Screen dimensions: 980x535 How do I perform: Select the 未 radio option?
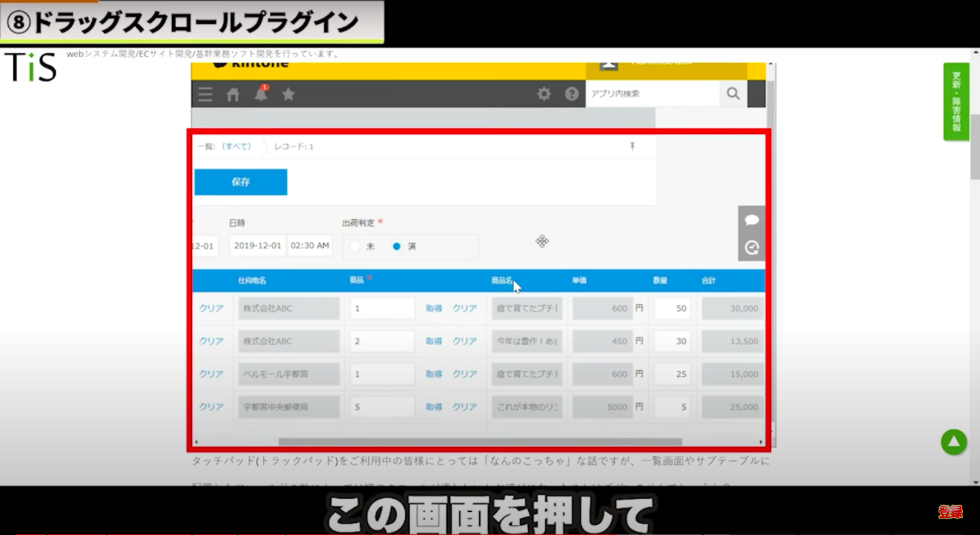tap(355, 246)
